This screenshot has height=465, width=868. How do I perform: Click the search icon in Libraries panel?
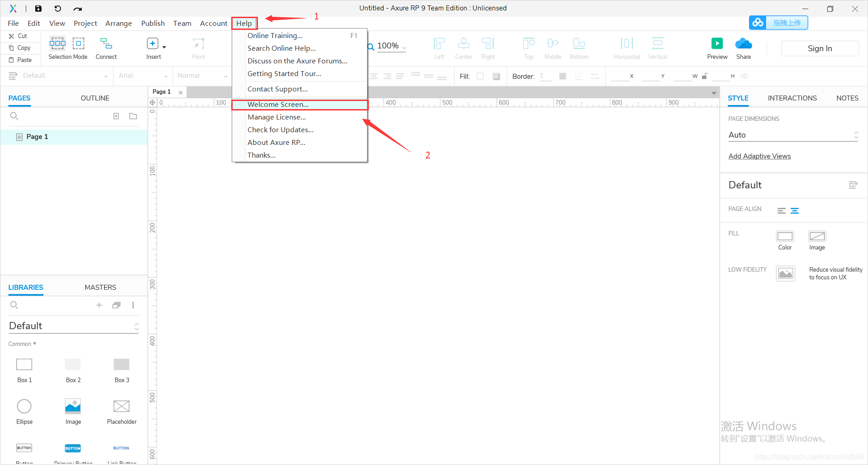point(14,305)
